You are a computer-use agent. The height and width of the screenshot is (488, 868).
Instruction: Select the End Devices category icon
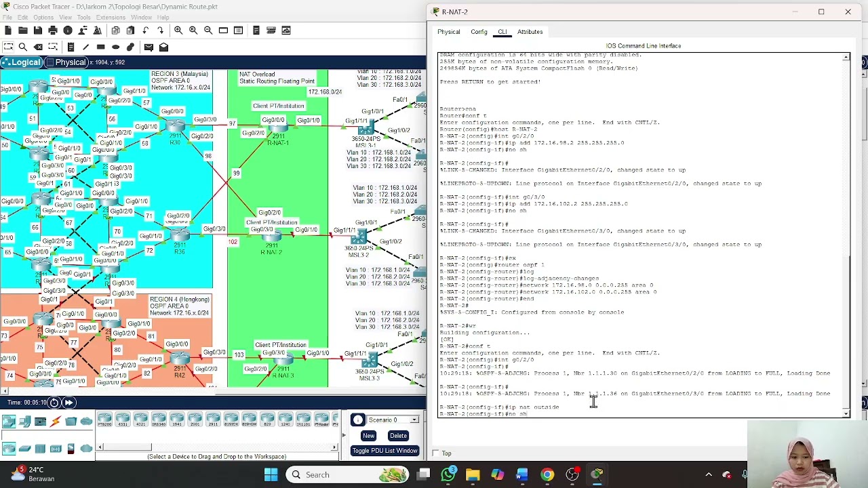click(24, 422)
